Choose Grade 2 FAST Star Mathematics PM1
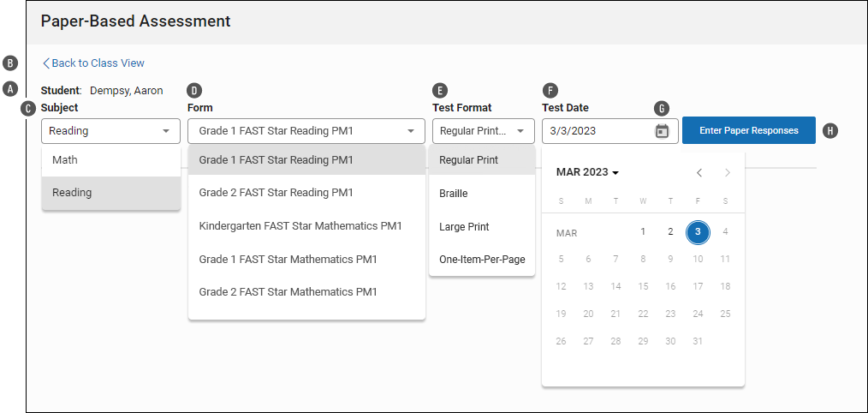Image resolution: width=868 pixels, height=413 pixels. (x=306, y=291)
